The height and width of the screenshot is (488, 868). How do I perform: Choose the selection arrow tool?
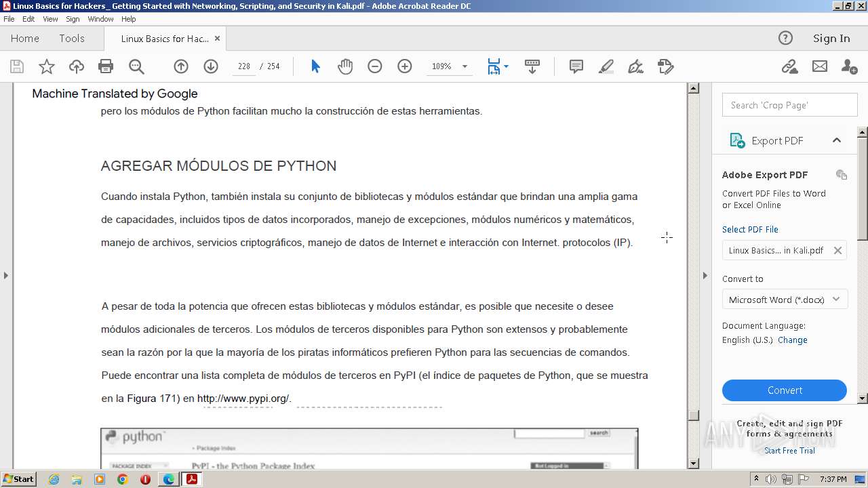315,66
